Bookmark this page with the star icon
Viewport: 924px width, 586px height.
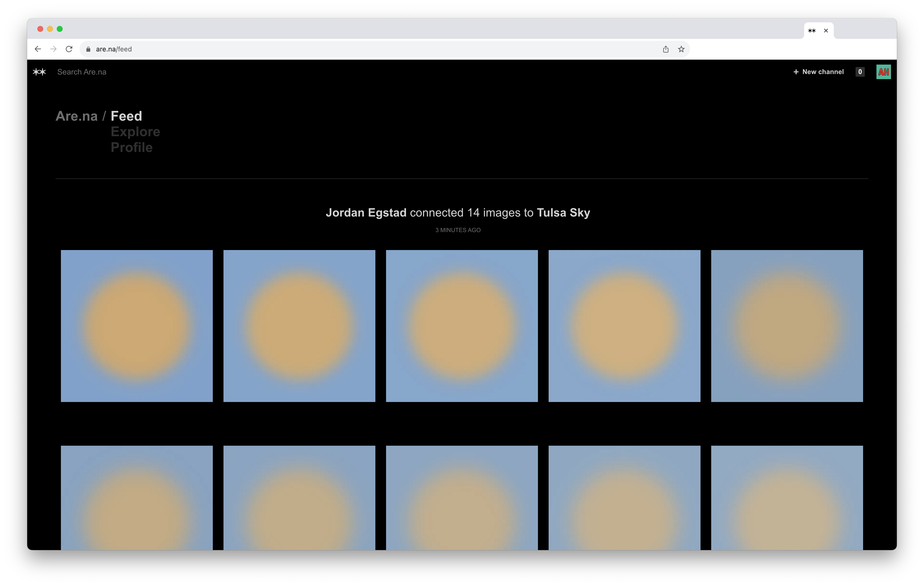pos(681,49)
